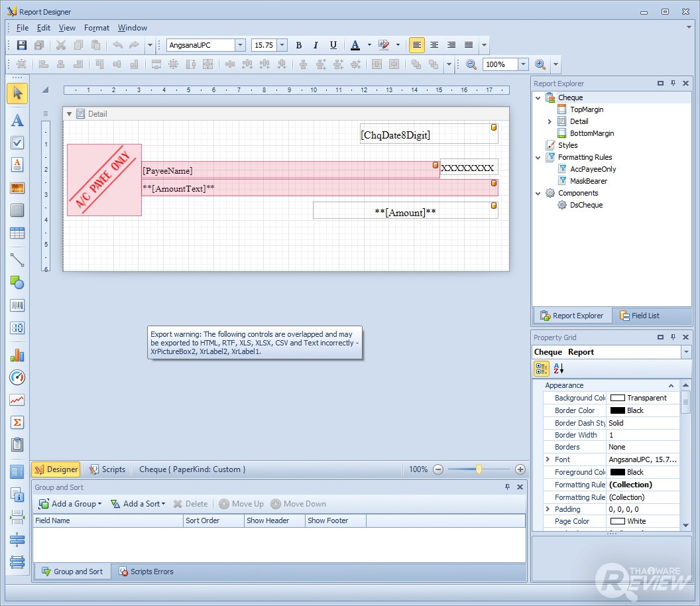Select the Bar Code tool in toolbox

pos(17,306)
